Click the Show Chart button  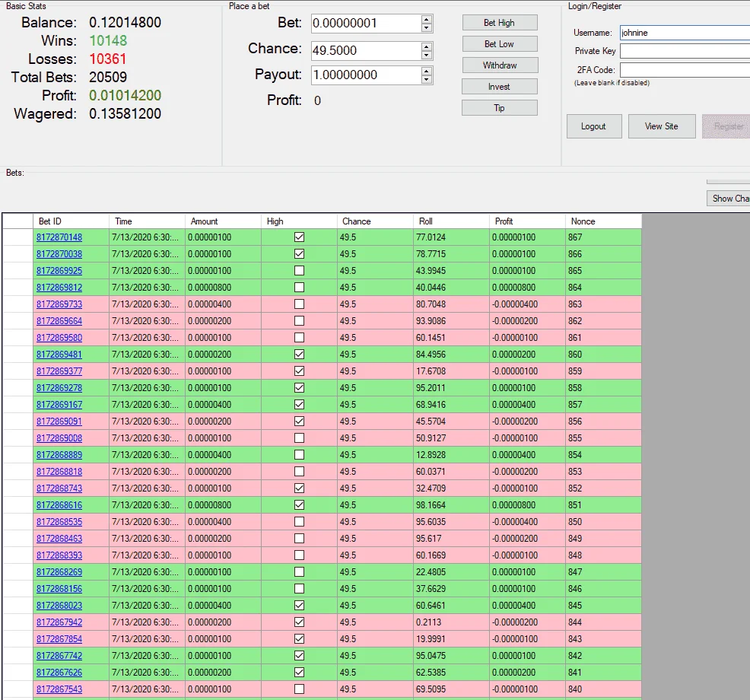coord(729,198)
